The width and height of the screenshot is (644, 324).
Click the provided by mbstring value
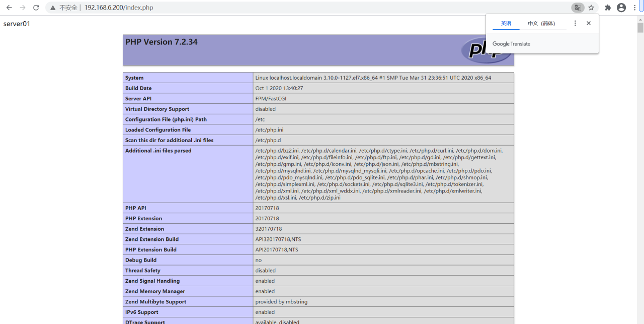point(281,302)
